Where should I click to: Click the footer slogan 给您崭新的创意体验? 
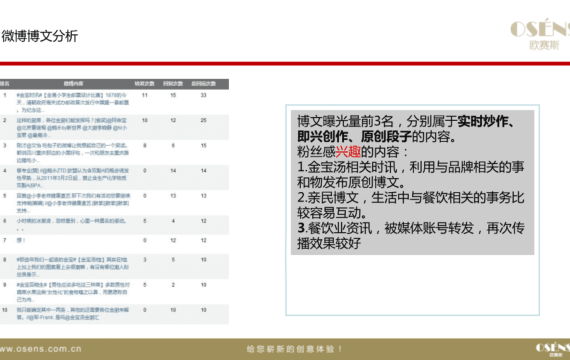(x=294, y=349)
